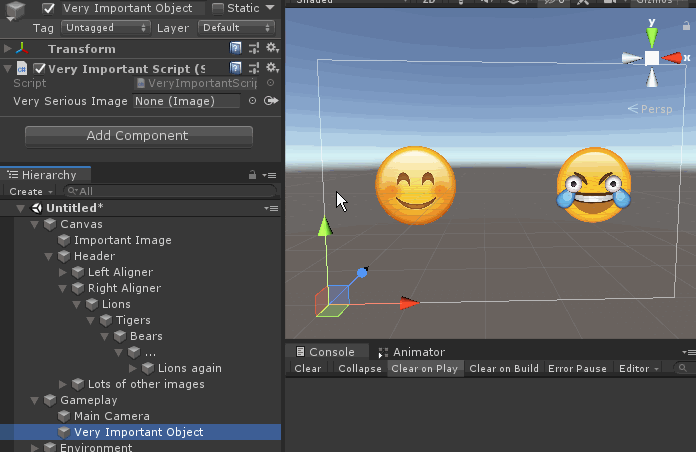The image size is (696, 452).
Task: Expand the Left Aligner tree node
Action: pyautogui.click(x=63, y=272)
